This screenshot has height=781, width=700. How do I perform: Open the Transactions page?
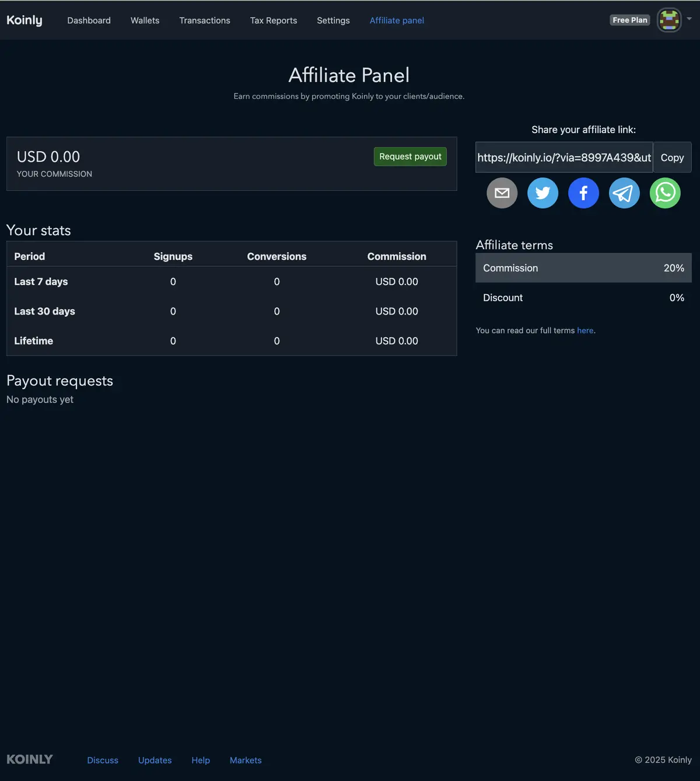coord(205,20)
